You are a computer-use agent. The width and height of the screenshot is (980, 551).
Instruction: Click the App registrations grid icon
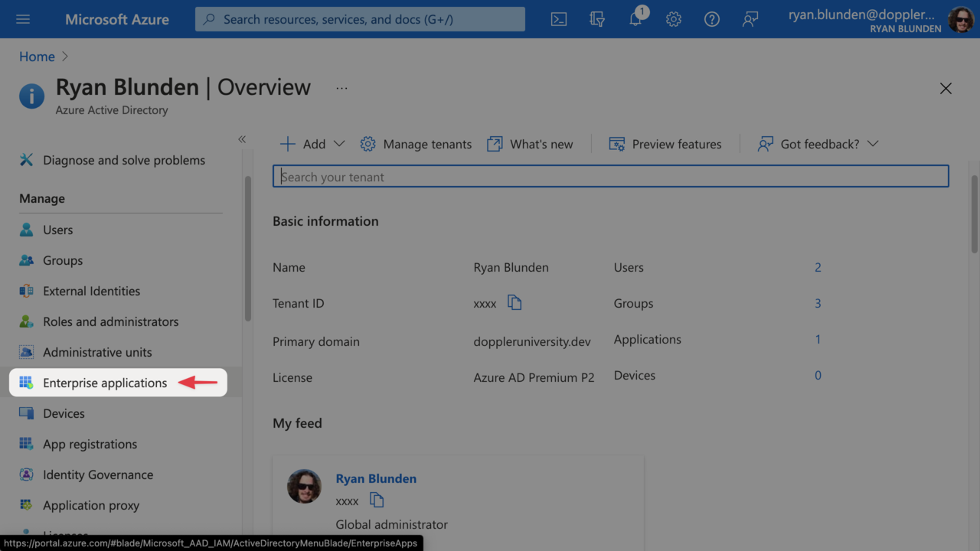click(x=26, y=444)
